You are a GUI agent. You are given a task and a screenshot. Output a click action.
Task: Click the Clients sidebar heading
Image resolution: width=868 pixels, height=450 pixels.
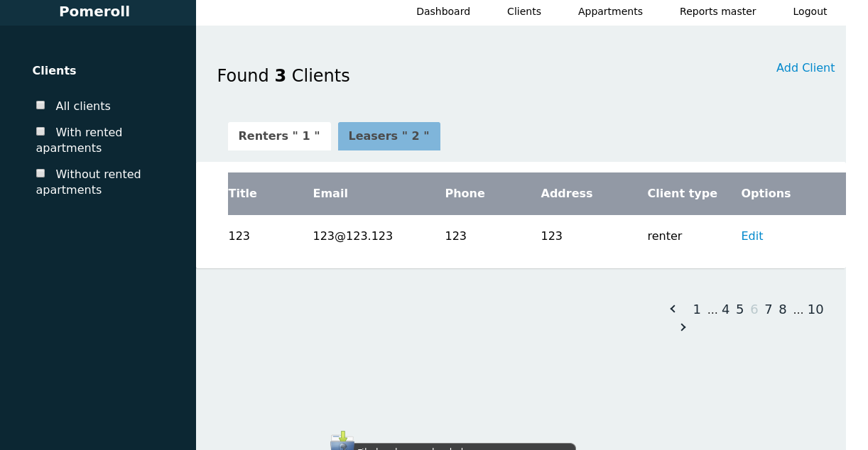tap(54, 71)
